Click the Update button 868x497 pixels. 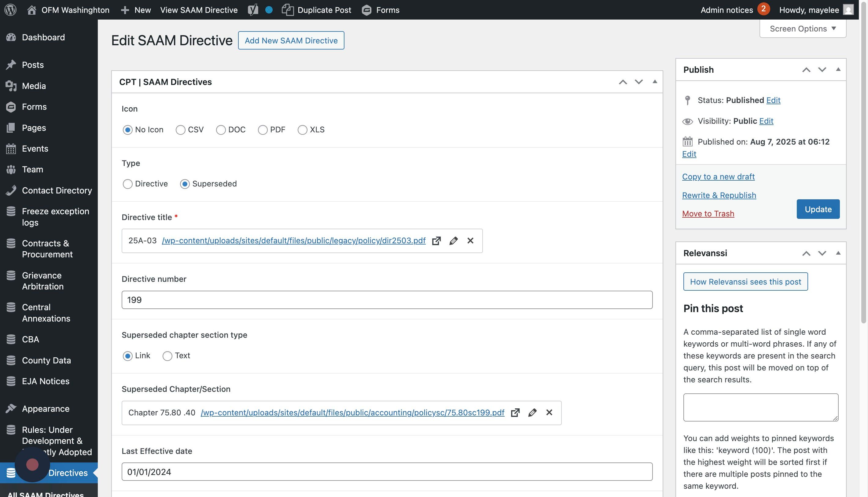(818, 209)
